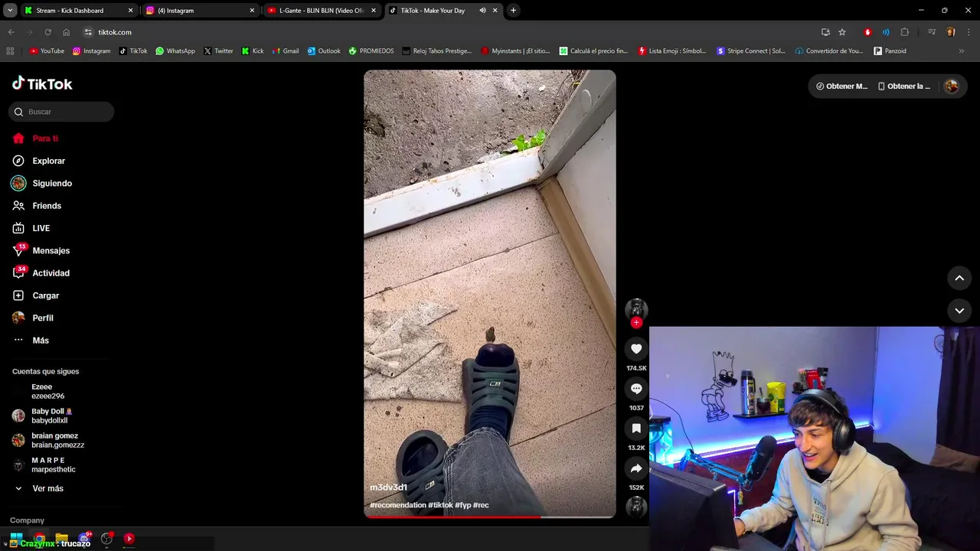980x551 pixels.
Task: Reload the page
Action: [x=47, y=32]
